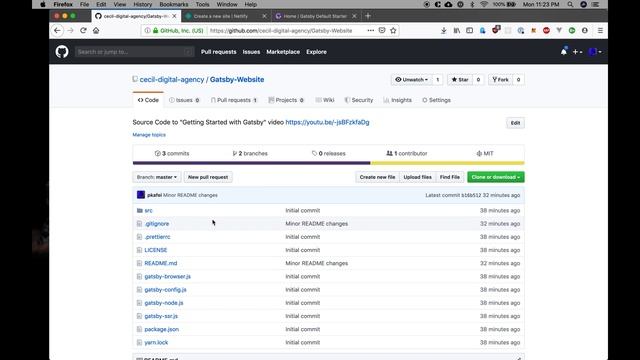Open the Firefox Bookmarks menu

coord(174,4)
